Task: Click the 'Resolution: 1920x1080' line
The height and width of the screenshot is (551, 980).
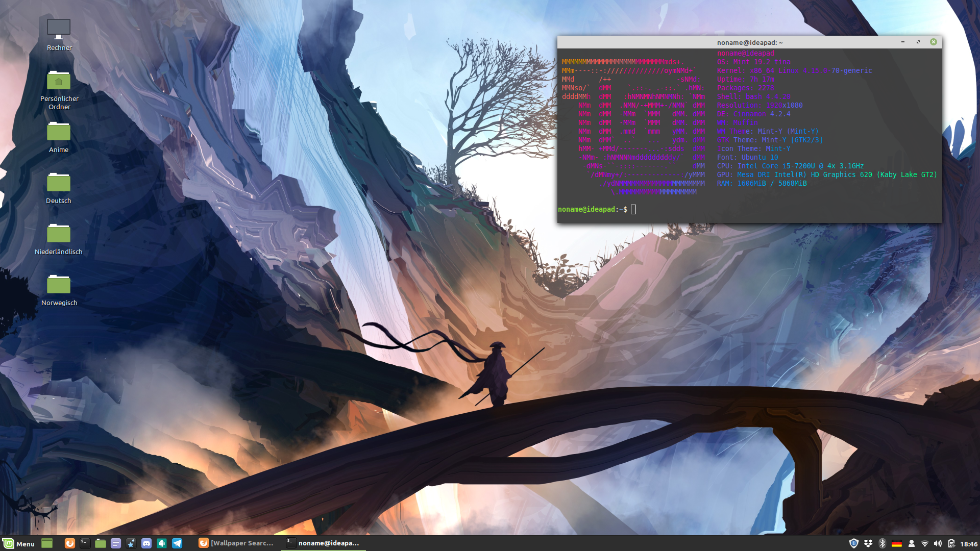Action: (760, 105)
